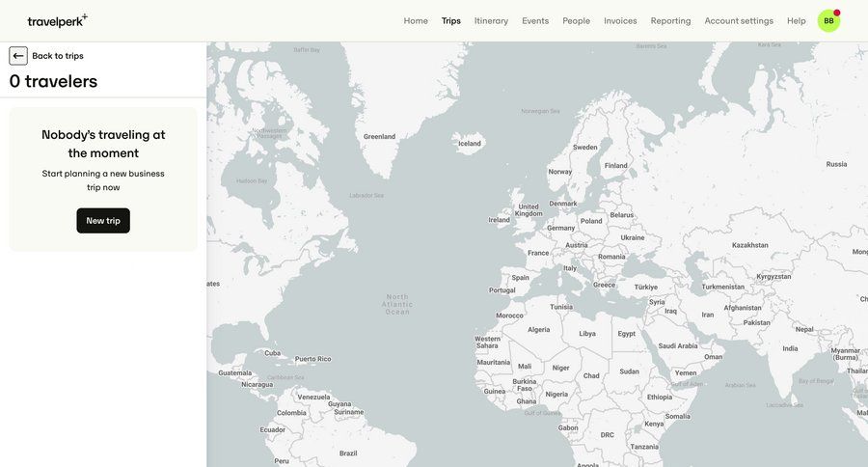The width and height of the screenshot is (868, 467).
Task: Open the BB user avatar menu
Action: point(828,20)
